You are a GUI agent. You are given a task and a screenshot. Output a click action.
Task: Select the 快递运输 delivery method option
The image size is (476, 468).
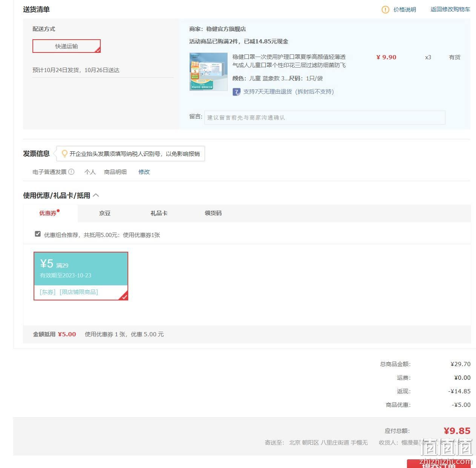[x=66, y=46]
